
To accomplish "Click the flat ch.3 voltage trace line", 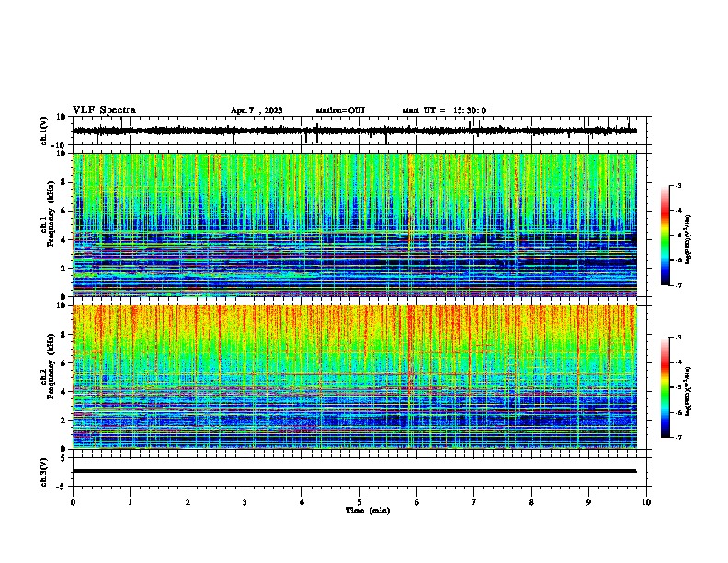I will (354, 471).
